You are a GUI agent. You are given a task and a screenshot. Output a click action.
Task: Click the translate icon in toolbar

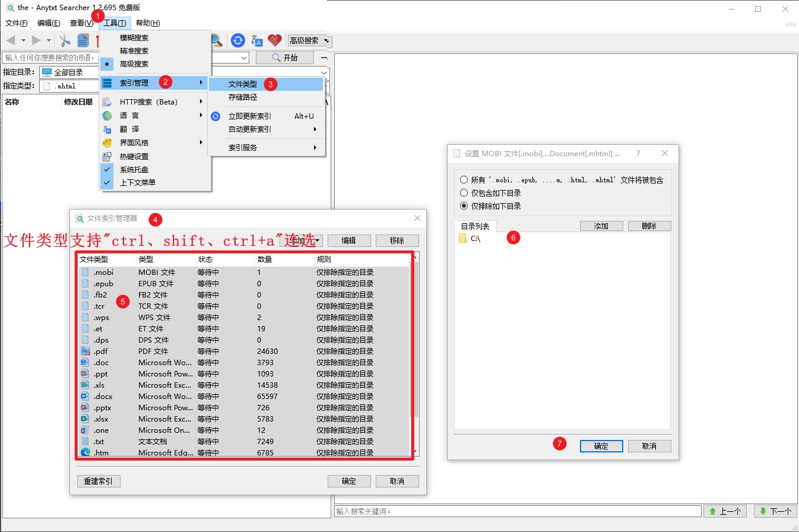[x=256, y=40]
